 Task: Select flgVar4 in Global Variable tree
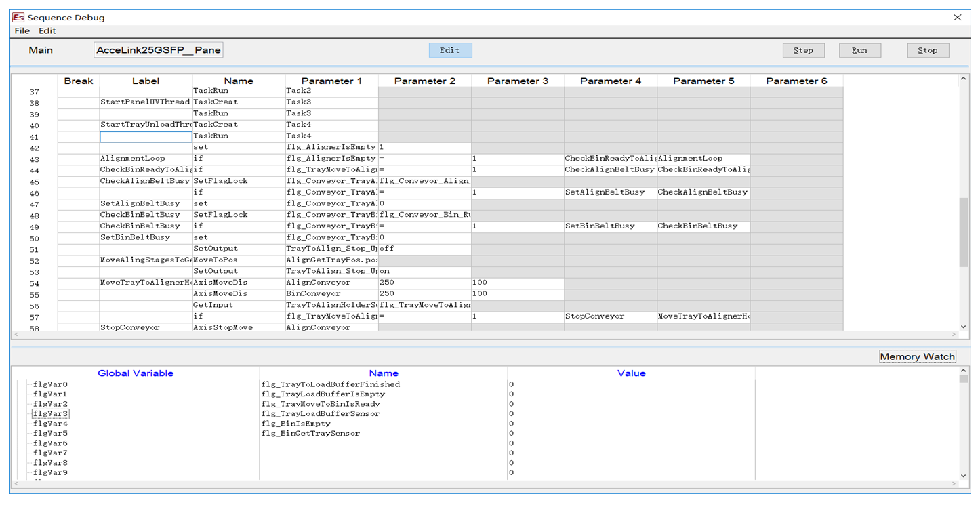click(x=50, y=424)
